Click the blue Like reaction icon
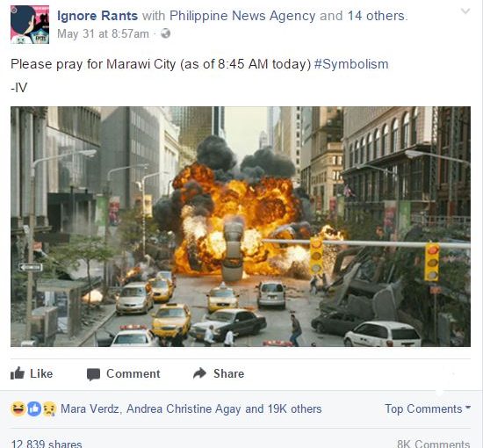The image size is (483, 448). coord(34,409)
